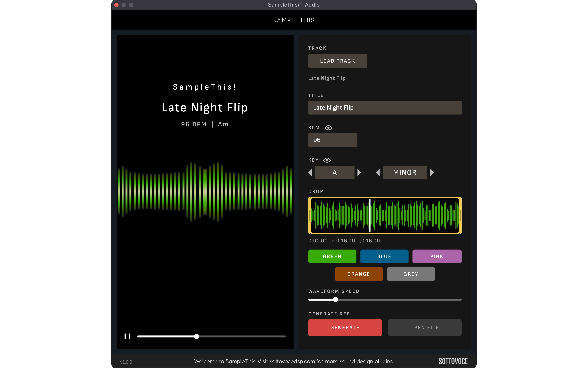Click the SOTTOVOCE logo
Viewport: 588px width, 368px height.
453,361
